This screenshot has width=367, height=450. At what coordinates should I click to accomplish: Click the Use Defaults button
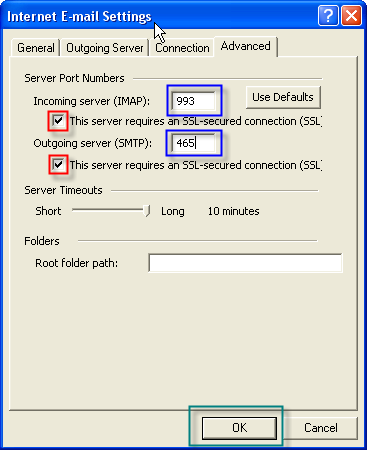283,97
